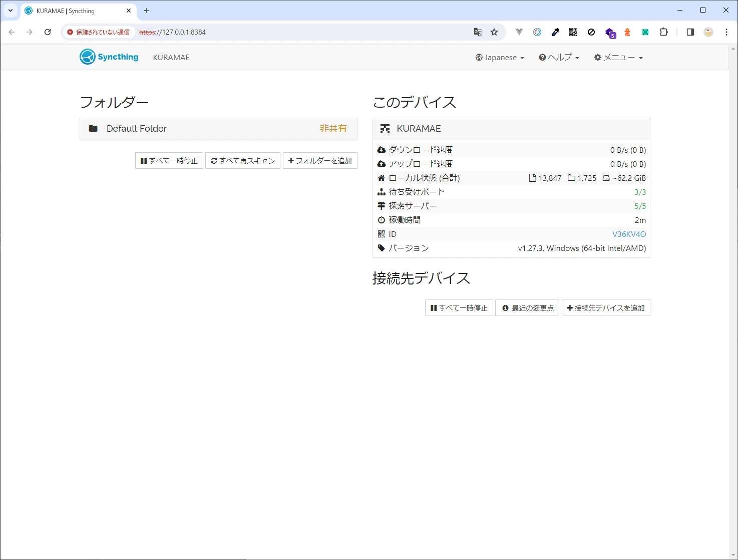
Task: Click the device identicon next to KURAMAE
Action: (x=385, y=129)
